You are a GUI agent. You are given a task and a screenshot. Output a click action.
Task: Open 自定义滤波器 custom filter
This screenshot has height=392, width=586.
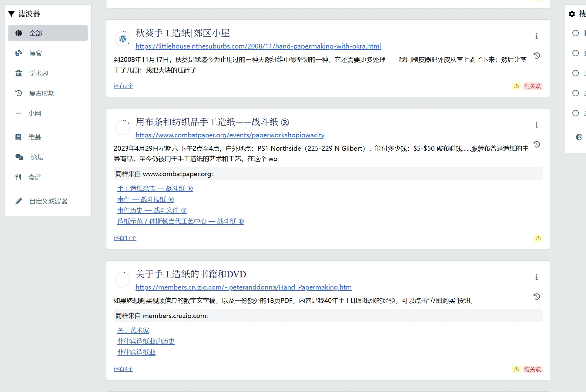click(48, 201)
